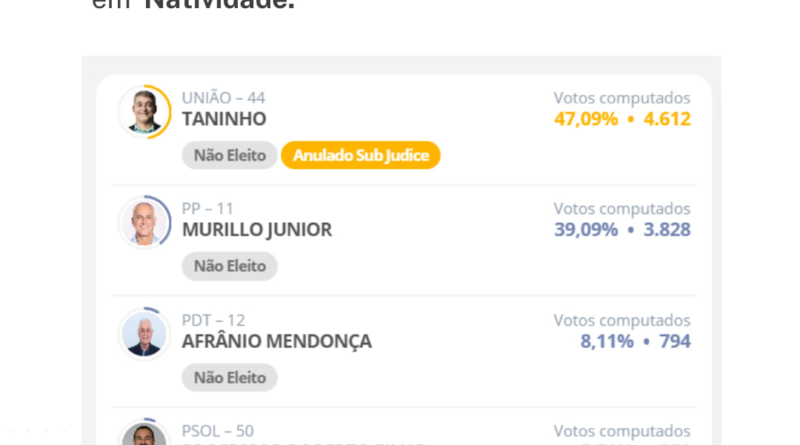Click Murillo Junior's candidate photo
Image resolution: width=800 pixels, height=445 pixels.
click(144, 222)
